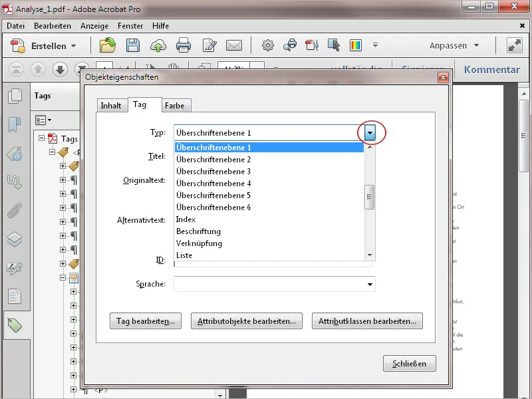
Task: Select highlighted Überschriftenebene 1 list entry
Action: tap(269, 147)
